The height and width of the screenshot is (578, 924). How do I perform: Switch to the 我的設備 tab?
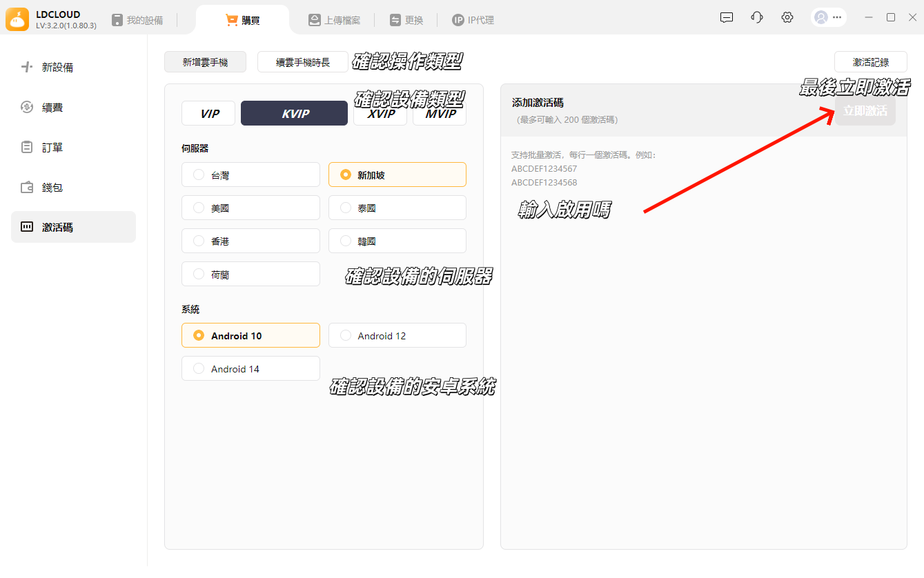point(138,20)
